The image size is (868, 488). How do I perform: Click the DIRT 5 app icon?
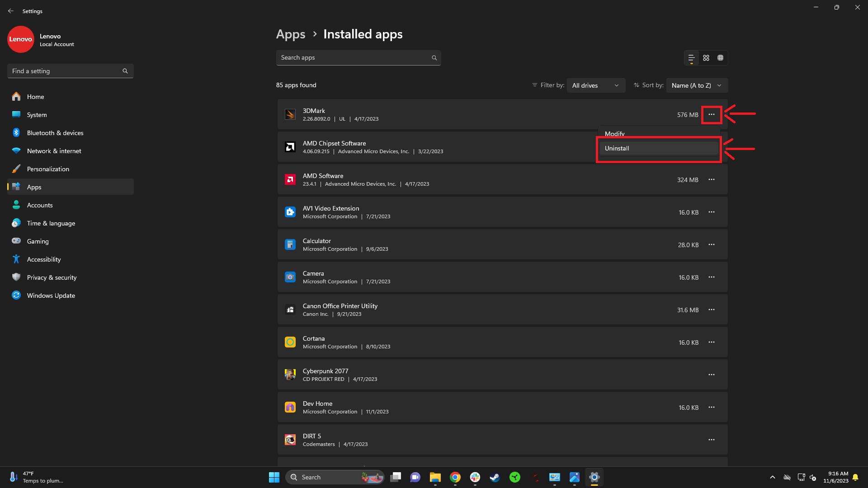point(290,440)
